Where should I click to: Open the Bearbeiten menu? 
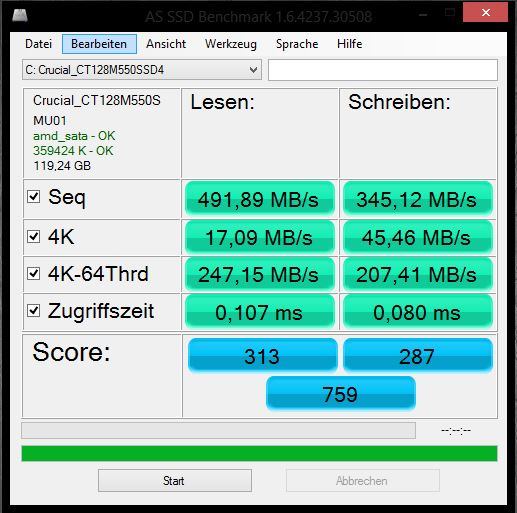click(x=99, y=44)
